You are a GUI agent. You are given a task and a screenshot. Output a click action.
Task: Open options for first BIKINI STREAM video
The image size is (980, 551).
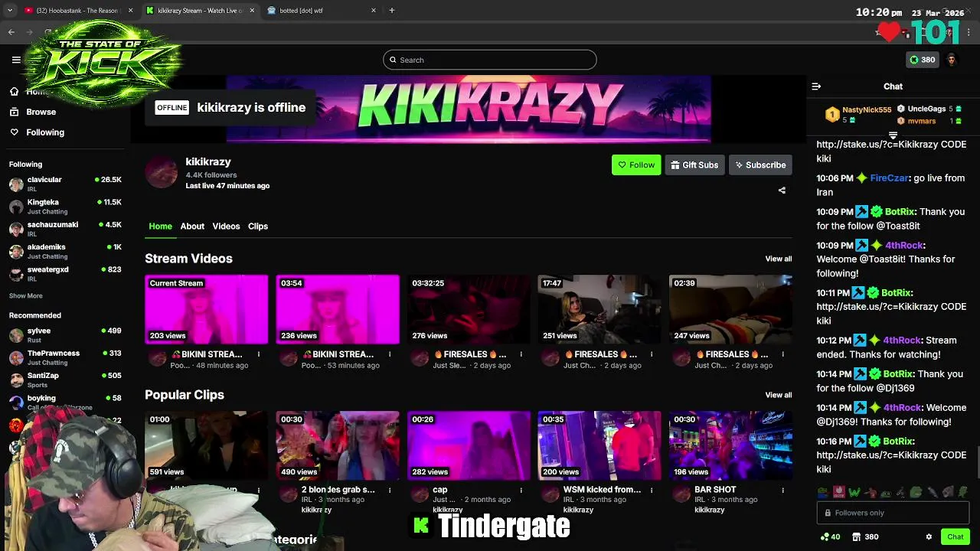(259, 354)
